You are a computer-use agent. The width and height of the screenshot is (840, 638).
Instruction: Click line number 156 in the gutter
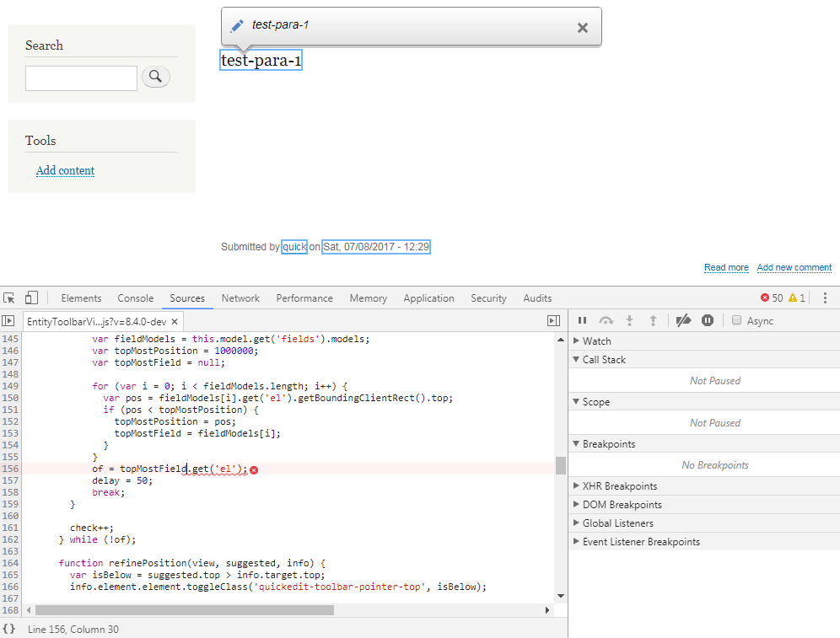pos(10,469)
